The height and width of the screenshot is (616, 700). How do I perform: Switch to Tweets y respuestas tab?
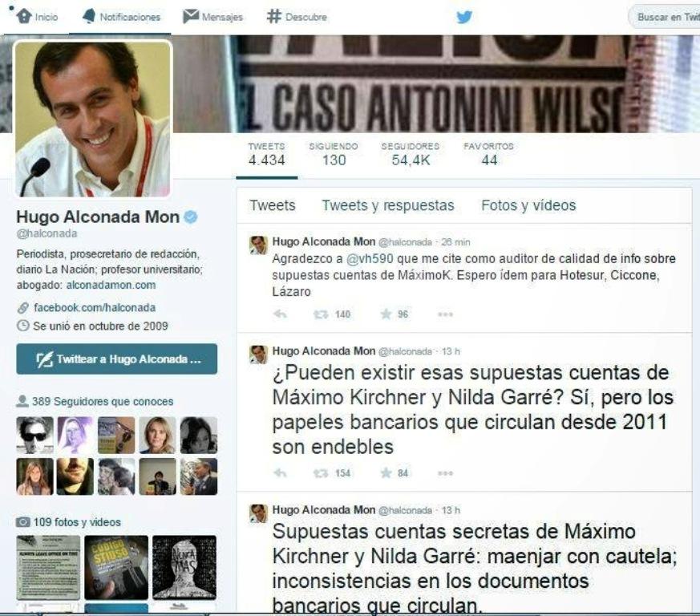coord(388,205)
